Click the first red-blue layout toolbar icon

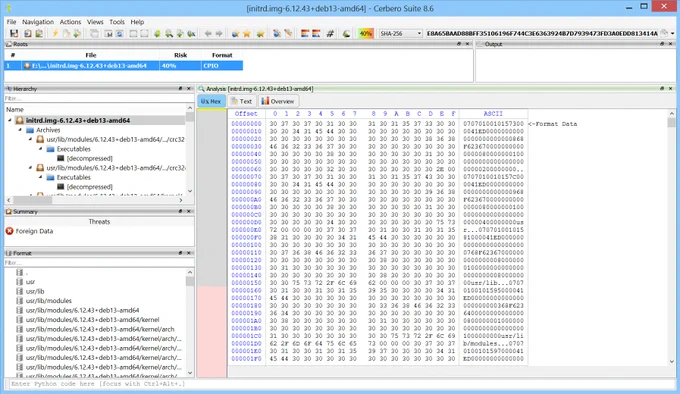click(305, 33)
